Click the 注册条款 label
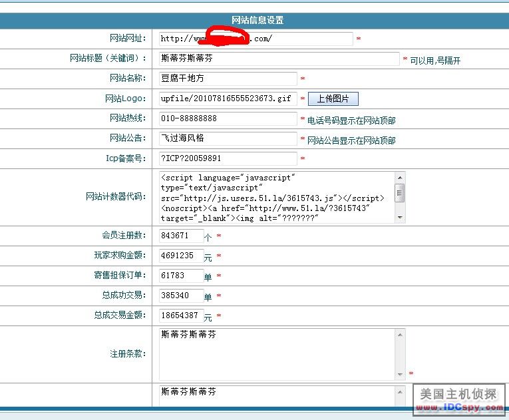The width and height of the screenshot is (509, 420). tap(128, 353)
